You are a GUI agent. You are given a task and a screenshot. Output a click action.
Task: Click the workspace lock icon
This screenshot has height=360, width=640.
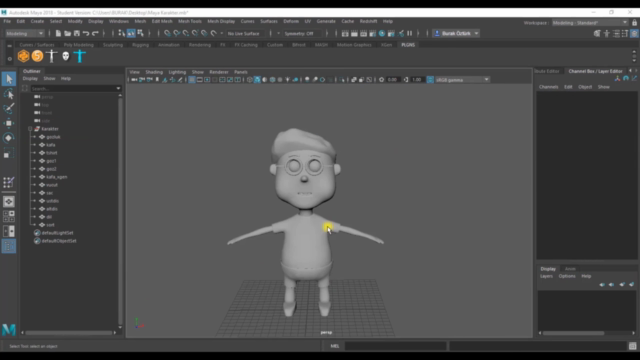pyautogui.click(x=634, y=22)
